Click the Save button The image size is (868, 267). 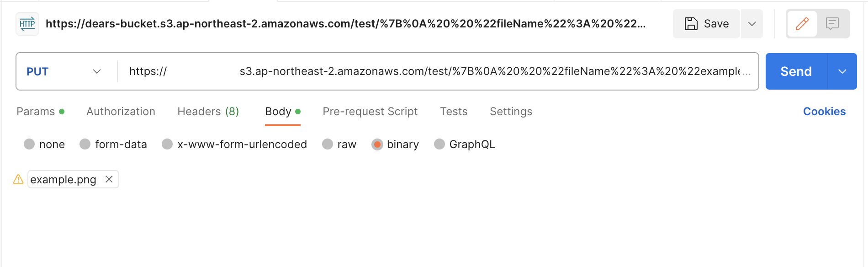click(706, 24)
